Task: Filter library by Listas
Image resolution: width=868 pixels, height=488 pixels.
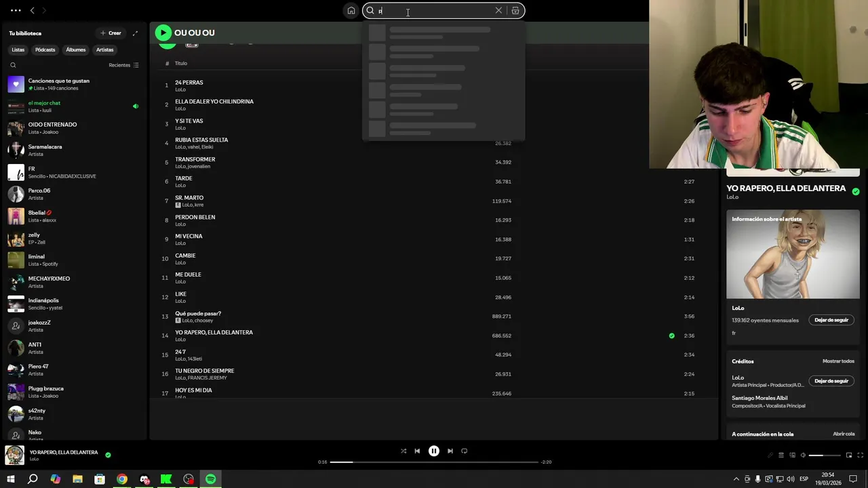Action: pos(18,49)
